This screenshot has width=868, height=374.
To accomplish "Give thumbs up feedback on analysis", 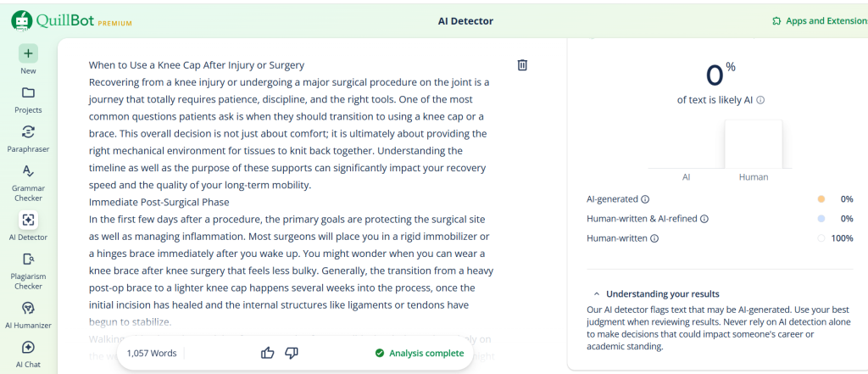I will coord(268,353).
